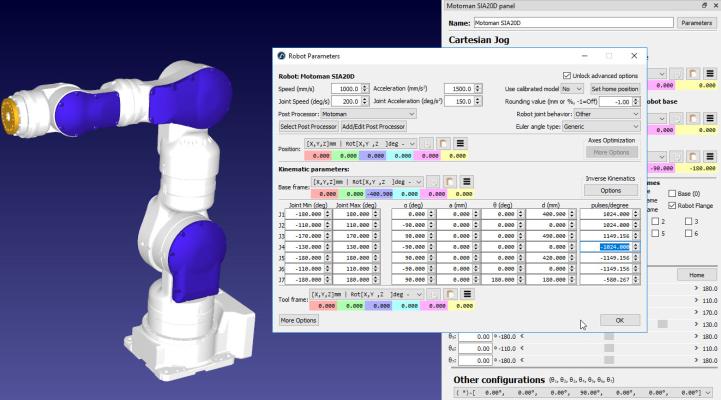Open hamburger menu directly below Cartesian Jog heading
Image resolution: width=721 pixels, height=400 pixels.
[x=710, y=74]
